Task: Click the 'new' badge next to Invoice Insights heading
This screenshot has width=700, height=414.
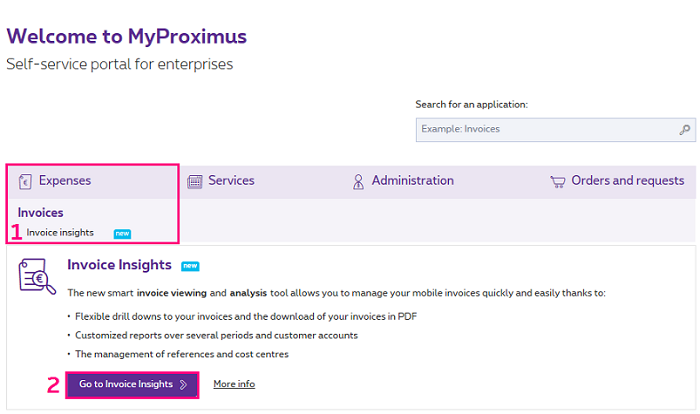Action: (x=190, y=266)
